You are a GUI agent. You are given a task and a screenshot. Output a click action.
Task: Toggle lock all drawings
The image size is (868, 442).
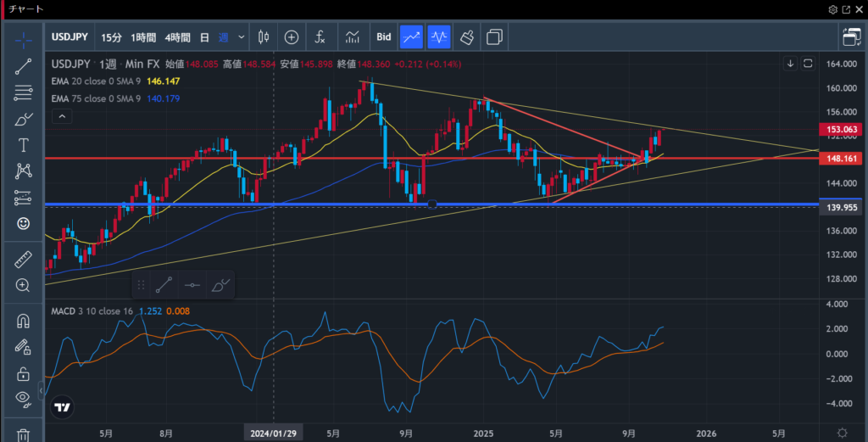click(x=24, y=373)
